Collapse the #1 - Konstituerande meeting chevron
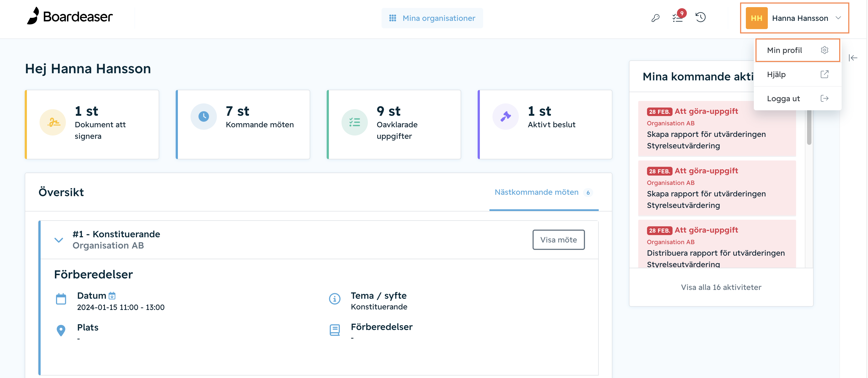Image resolution: width=868 pixels, height=378 pixels. 59,240
